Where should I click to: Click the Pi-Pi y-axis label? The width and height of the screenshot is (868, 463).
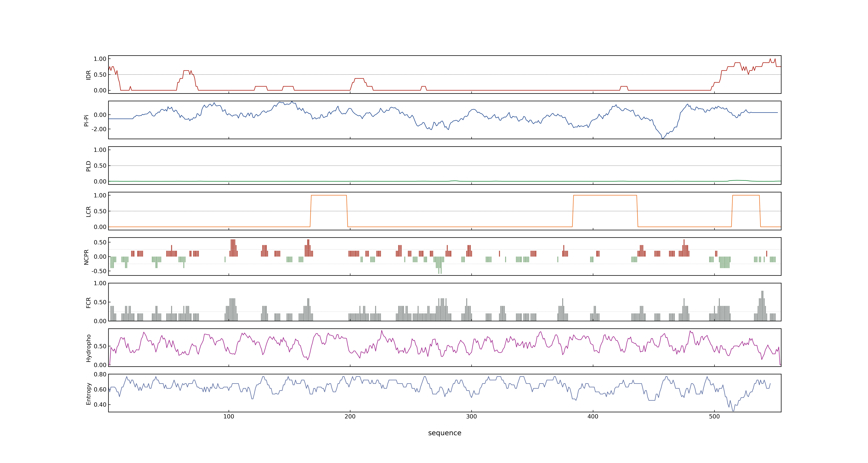point(86,120)
